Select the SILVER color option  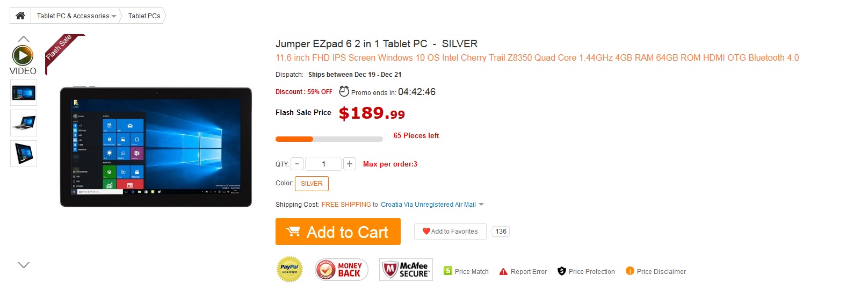pyautogui.click(x=312, y=184)
